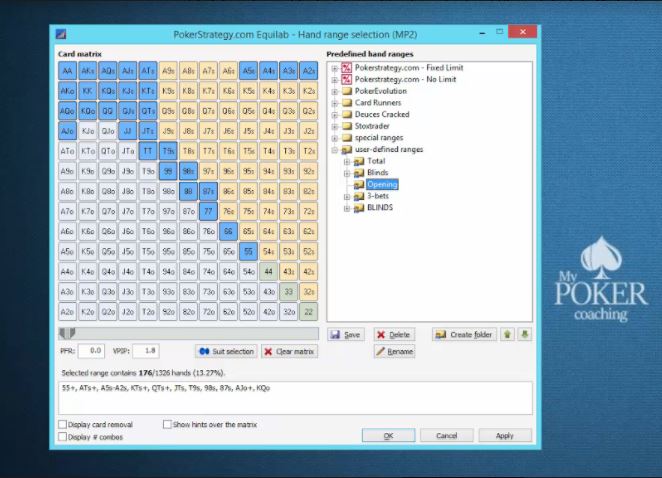662x478 pixels.
Task: Expand the 3-bets subfolder node
Action: tap(347, 196)
